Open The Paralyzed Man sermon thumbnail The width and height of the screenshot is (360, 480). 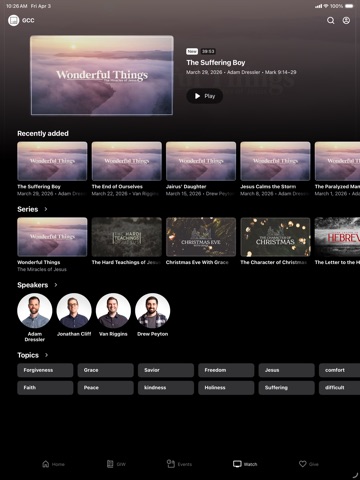point(337,161)
